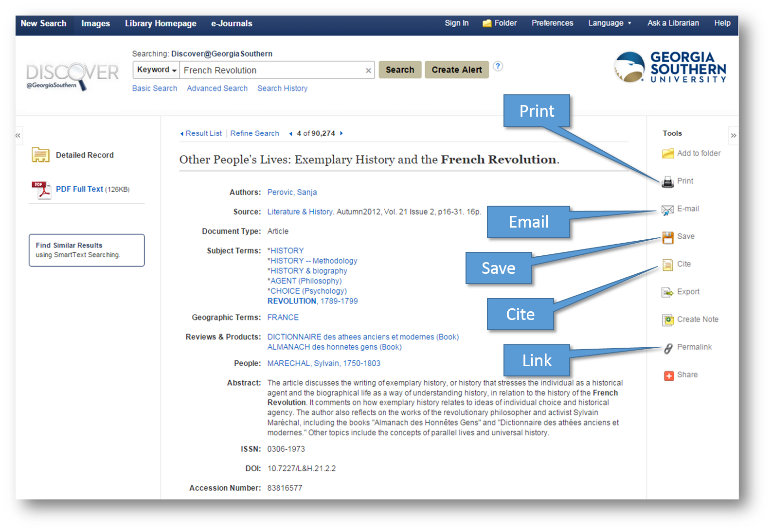
Task: Open DICTIONNAIRE des athees anciens et modernes link
Action: click(363, 337)
